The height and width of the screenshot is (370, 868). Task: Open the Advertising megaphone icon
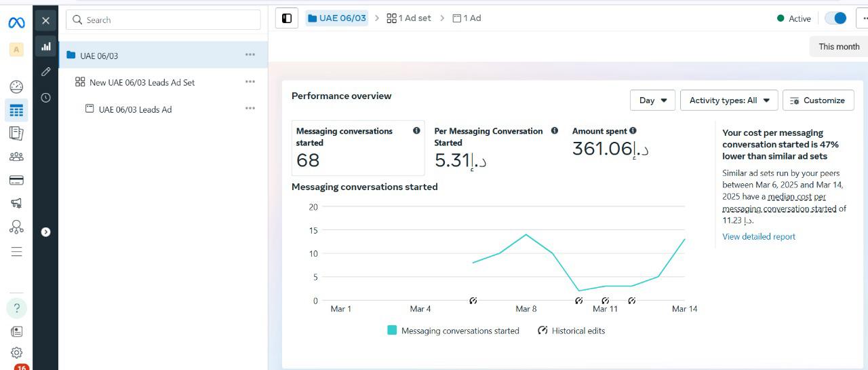(x=16, y=203)
